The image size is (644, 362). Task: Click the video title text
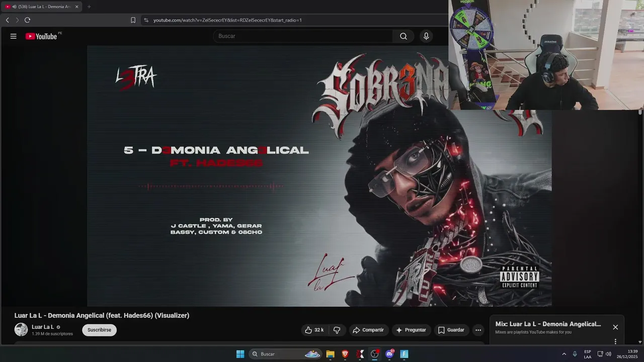pos(102,316)
